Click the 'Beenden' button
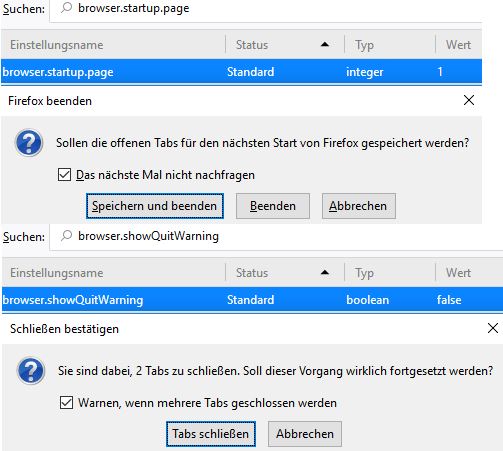This screenshot has width=503, height=451. tap(273, 206)
